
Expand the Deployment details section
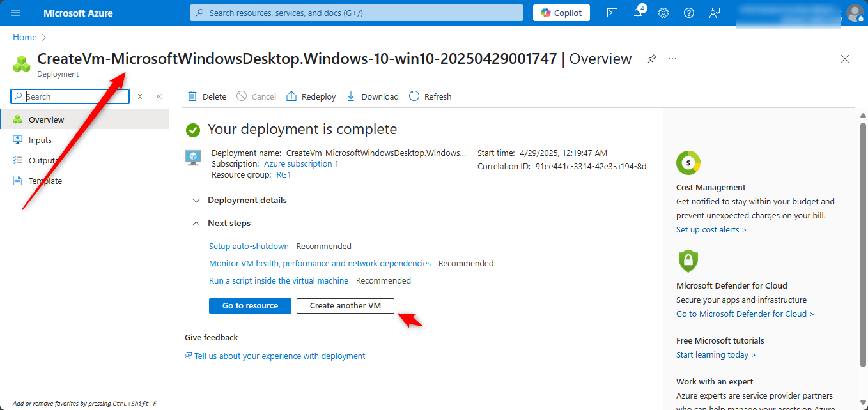240,200
